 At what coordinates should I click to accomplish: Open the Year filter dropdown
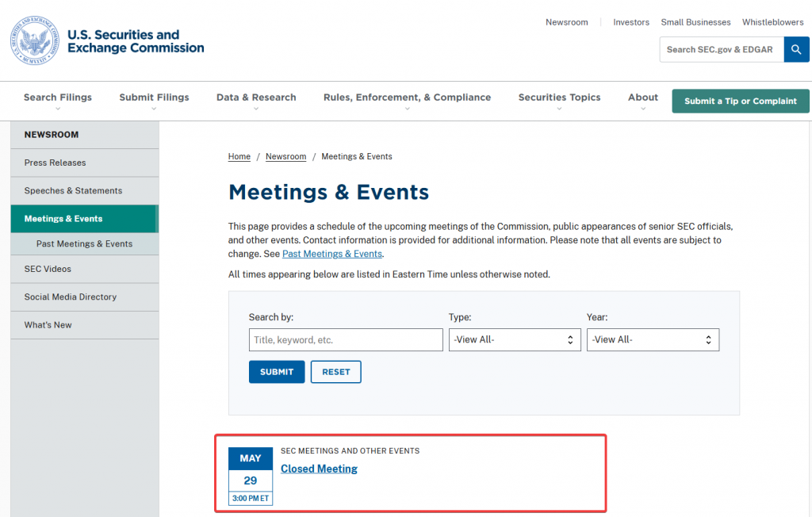pyautogui.click(x=653, y=339)
